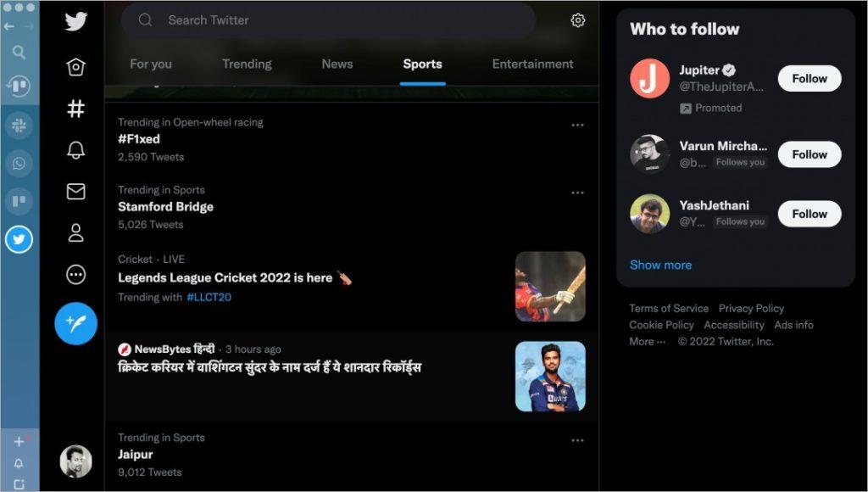Open the Legends League Cricket batsman thumbnail
868x492 pixels.
(x=550, y=287)
